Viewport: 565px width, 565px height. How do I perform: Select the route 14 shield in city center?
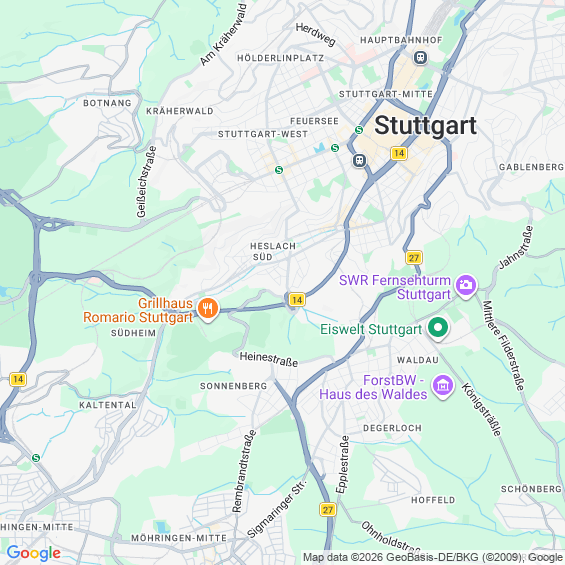(399, 154)
